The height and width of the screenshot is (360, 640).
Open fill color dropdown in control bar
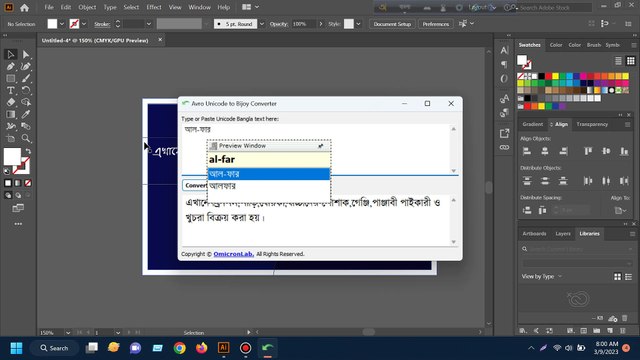click(62, 24)
